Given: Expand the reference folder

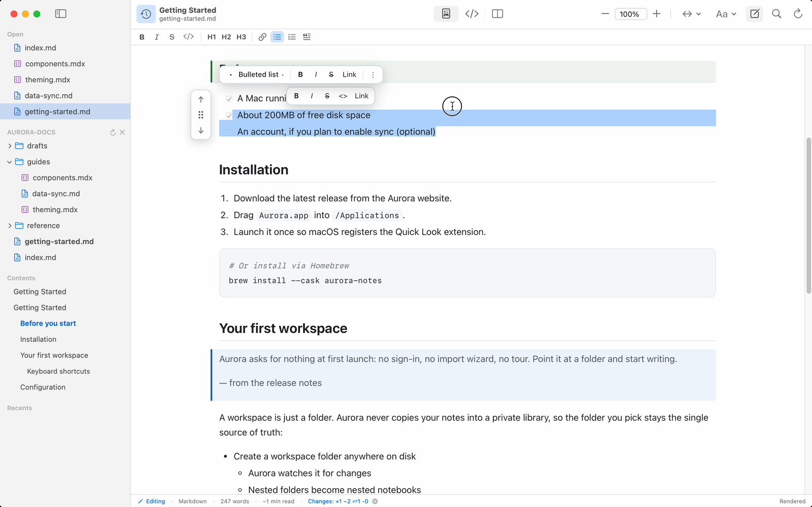Looking at the screenshot, I should click(x=10, y=226).
